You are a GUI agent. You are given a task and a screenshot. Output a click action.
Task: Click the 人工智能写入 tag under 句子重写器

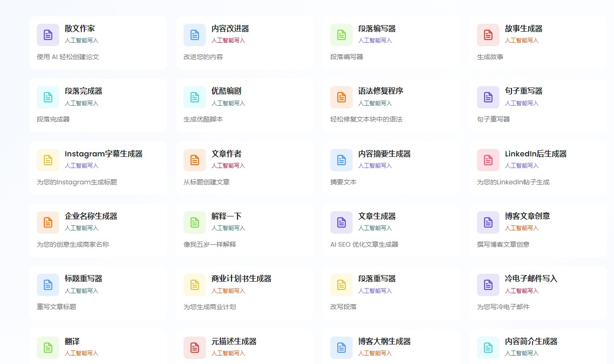(x=522, y=103)
